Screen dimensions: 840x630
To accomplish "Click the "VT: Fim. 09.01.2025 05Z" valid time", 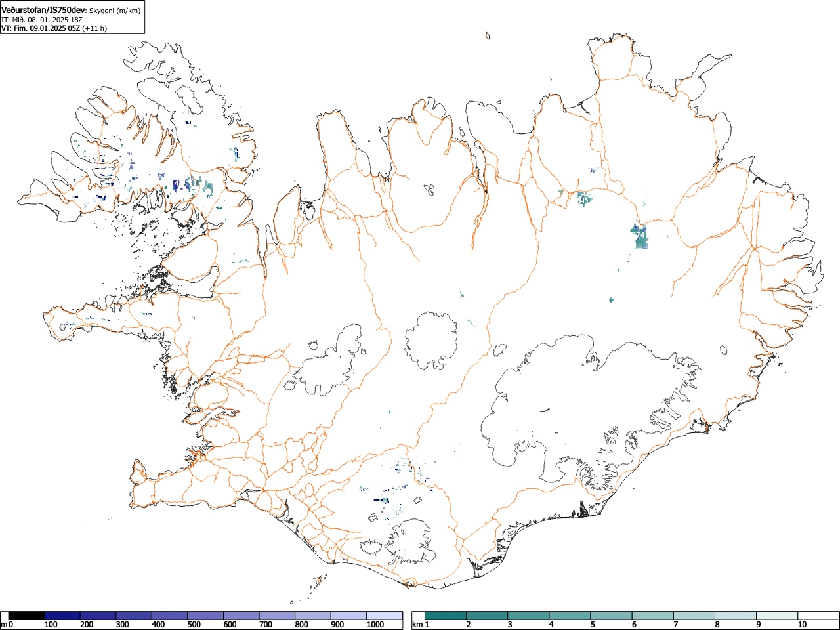I will (41, 28).
